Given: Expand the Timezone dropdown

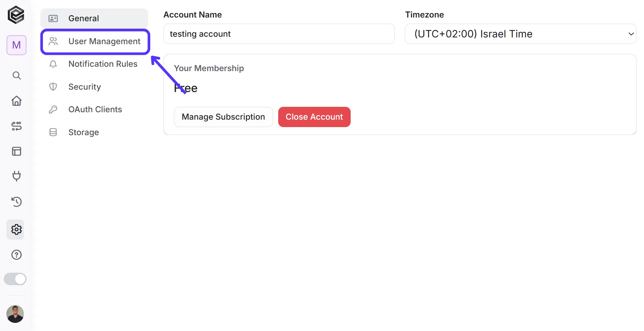Looking at the screenshot, I should pyautogui.click(x=520, y=34).
